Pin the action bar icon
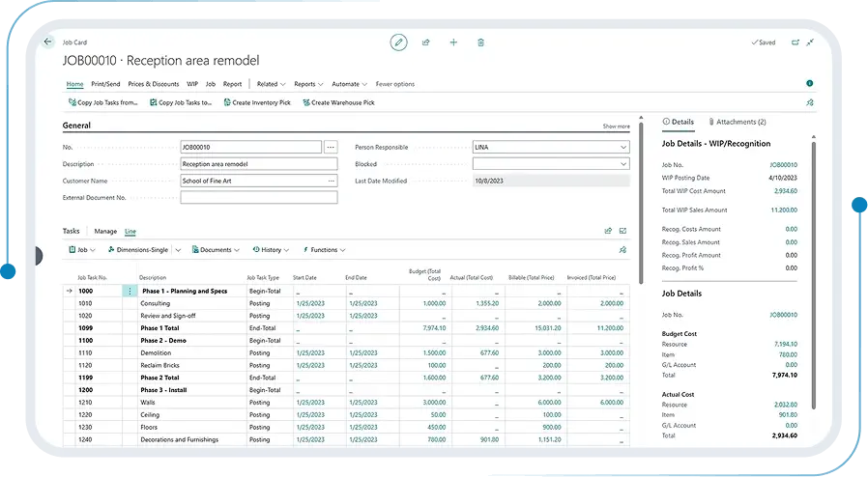Image resolution: width=868 pixels, height=477 pixels. point(810,102)
